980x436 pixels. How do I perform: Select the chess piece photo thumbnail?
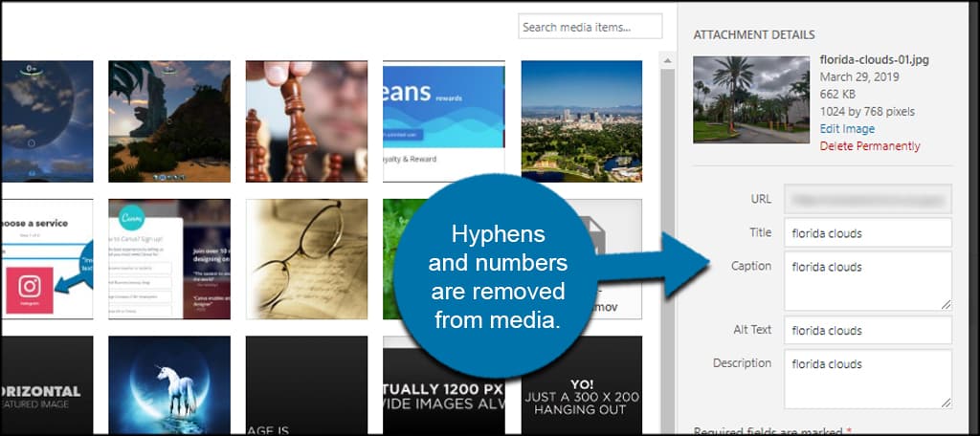tap(306, 121)
